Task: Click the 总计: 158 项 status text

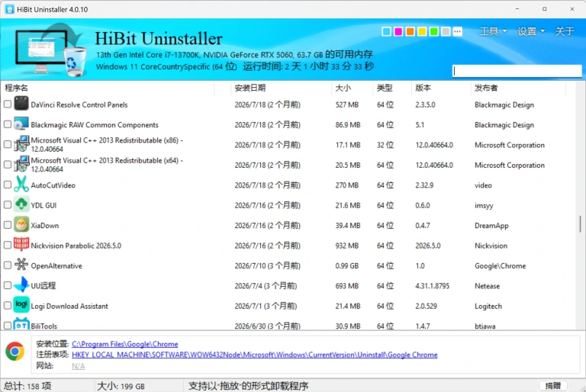Action: click(27, 386)
